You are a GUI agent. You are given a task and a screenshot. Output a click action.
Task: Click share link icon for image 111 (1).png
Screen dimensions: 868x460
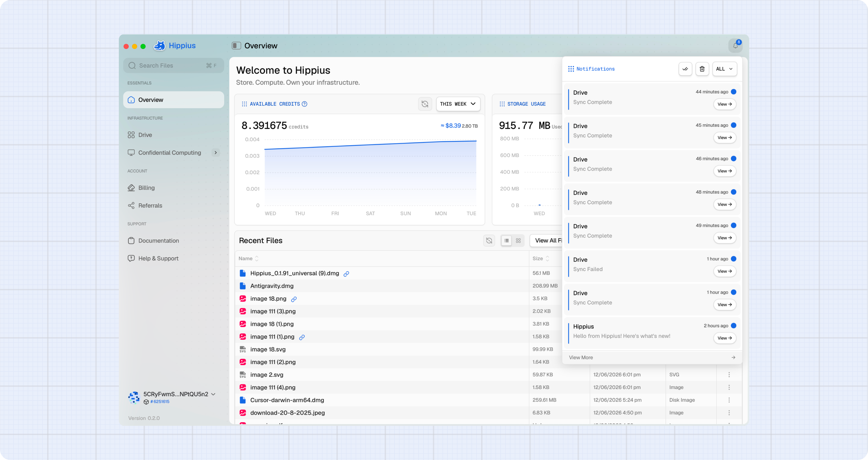click(x=302, y=337)
